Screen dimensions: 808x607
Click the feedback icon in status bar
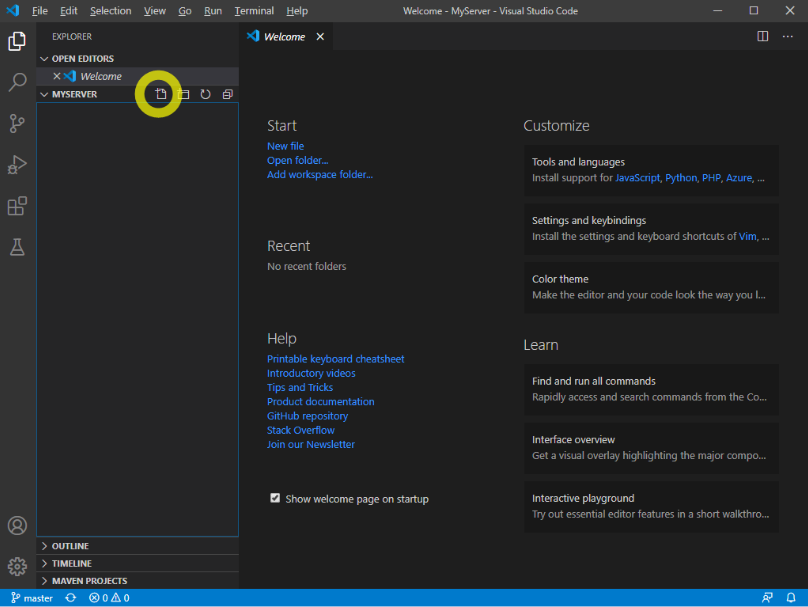pyautogui.click(x=767, y=598)
